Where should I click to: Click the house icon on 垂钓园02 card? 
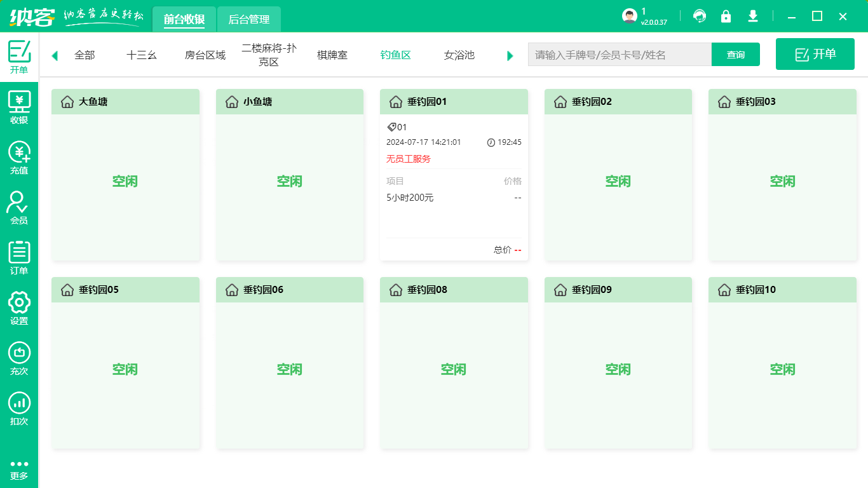(x=560, y=102)
